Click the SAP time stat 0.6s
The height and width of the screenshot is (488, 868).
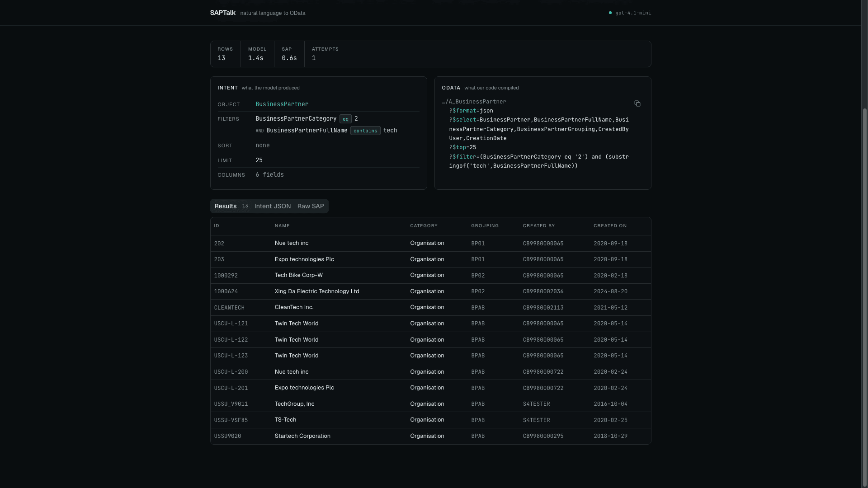289,54
